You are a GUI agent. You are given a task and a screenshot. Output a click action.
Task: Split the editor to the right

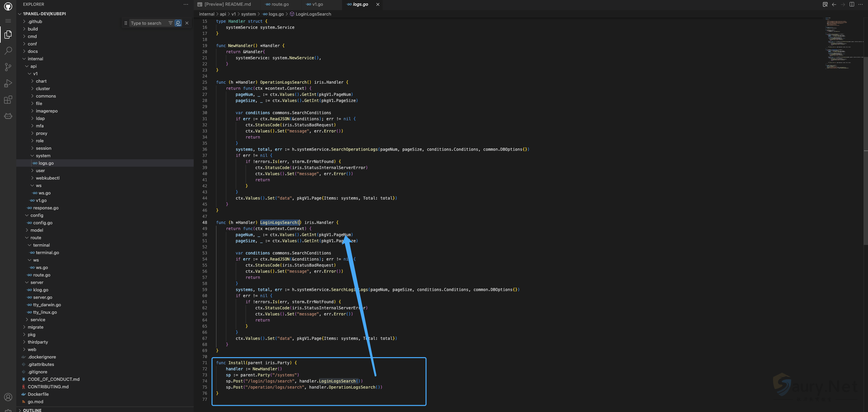pyautogui.click(x=852, y=4)
